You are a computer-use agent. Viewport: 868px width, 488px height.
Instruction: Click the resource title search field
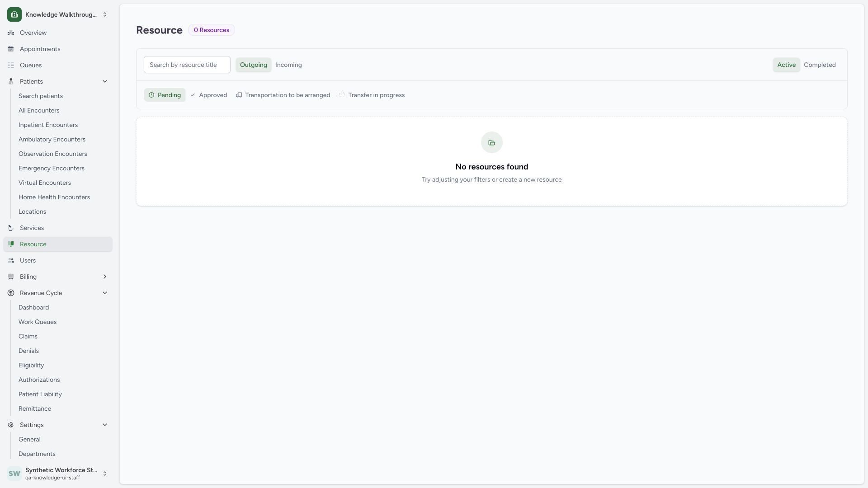[187, 65]
